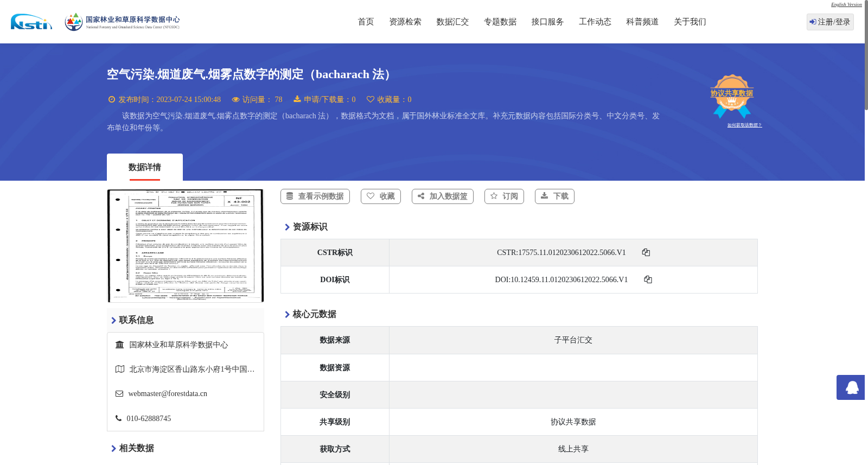Viewport: 868px width, 465px height.
Task: Go to 数据汇交 in the nav
Action: click(x=452, y=22)
